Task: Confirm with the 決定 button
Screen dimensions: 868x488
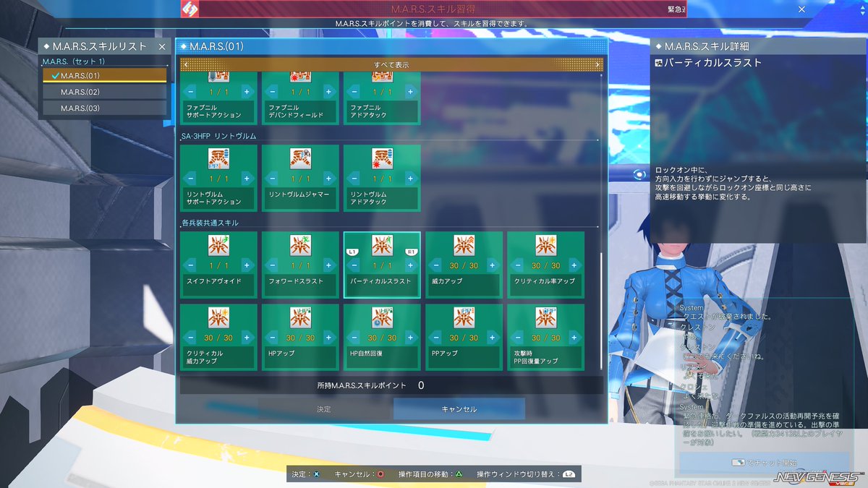Action: [x=324, y=409]
